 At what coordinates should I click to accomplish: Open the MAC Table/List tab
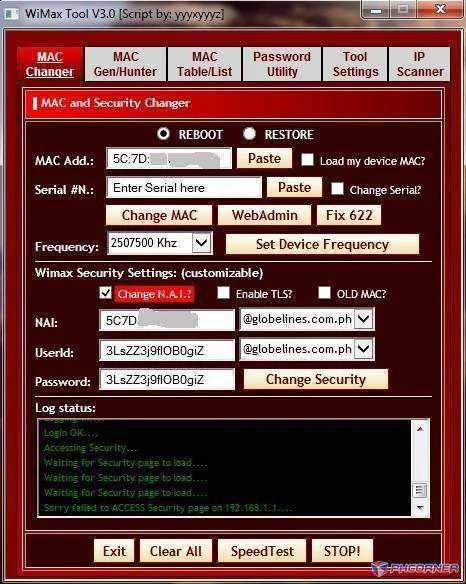coord(204,64)
